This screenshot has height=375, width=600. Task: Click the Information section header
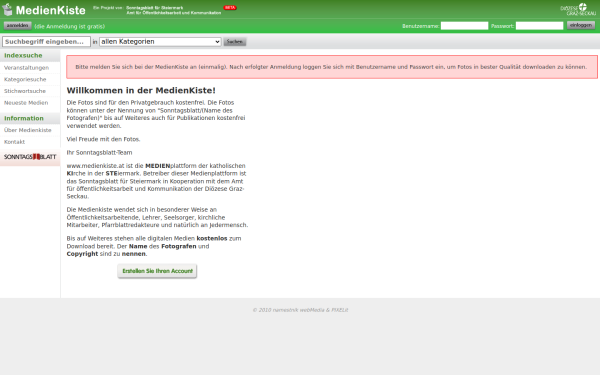[x=30, y=118]
